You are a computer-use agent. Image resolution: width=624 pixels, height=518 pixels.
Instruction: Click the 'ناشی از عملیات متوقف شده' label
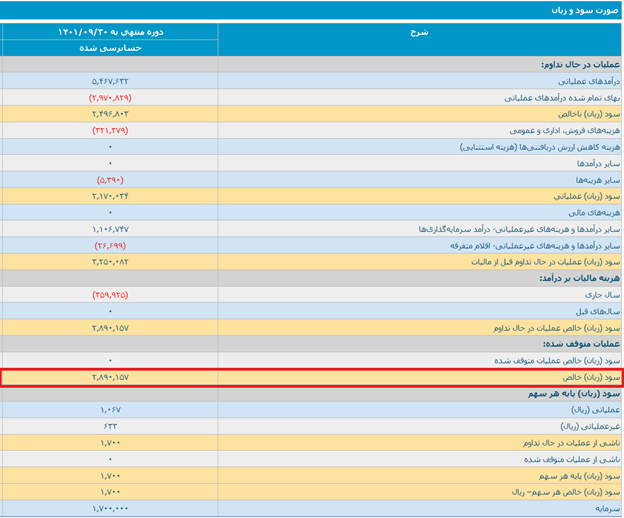coord(572,460)
